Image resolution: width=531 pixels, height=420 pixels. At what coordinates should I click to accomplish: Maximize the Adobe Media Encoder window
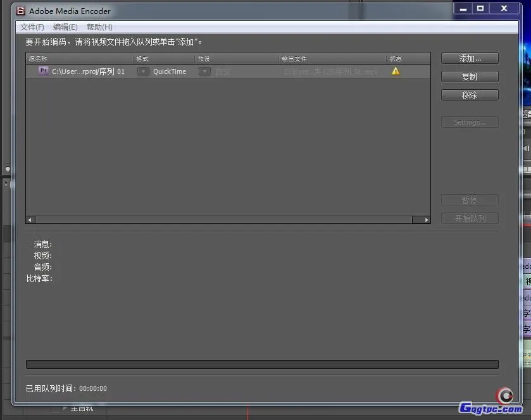tap(480, 8)
